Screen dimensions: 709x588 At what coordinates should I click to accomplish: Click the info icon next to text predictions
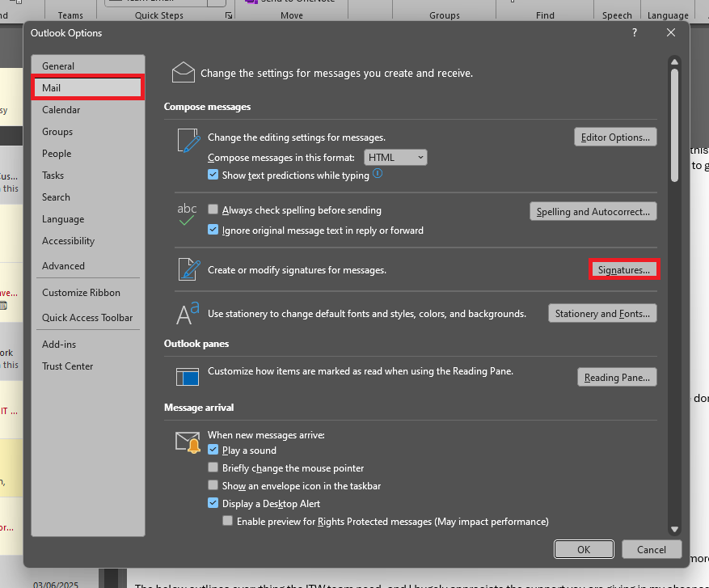coord(377,175)
